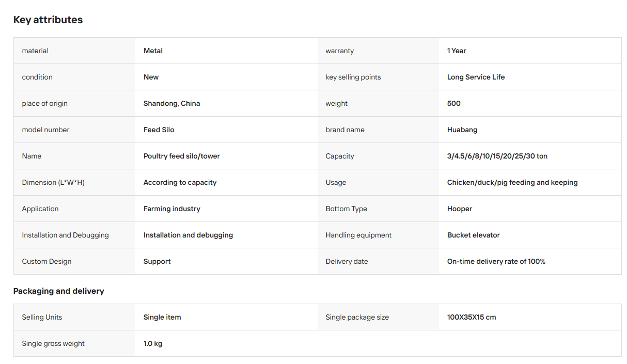The width and height of the screenshot is (627, 364).
Task: Select the Shandong, China origin text
Action: tap(171, 103)
